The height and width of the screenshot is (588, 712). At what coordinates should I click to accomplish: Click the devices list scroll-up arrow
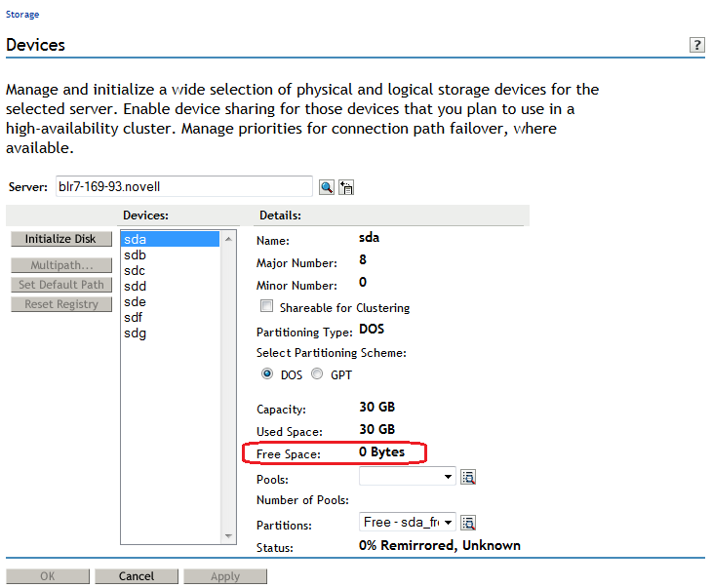(x=229, y=238)
